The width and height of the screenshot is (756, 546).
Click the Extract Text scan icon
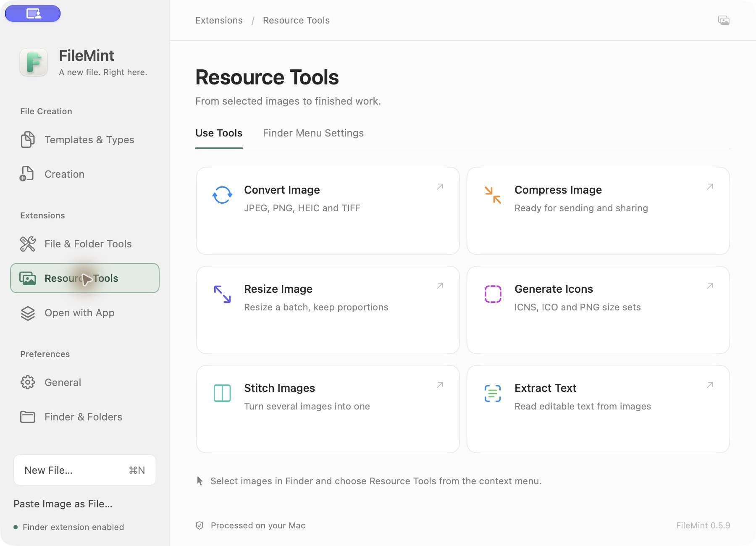pyautogui.click(x=493, y=393)
